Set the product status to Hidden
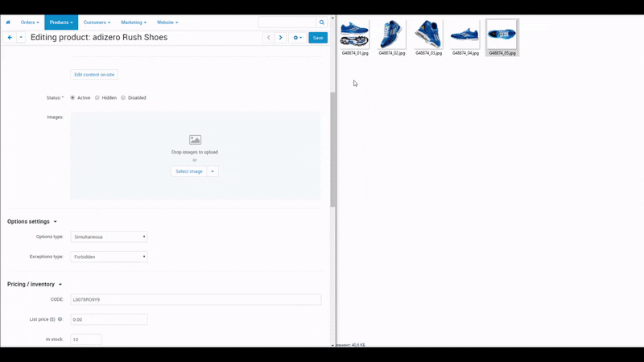 click(x=97, y=97)
